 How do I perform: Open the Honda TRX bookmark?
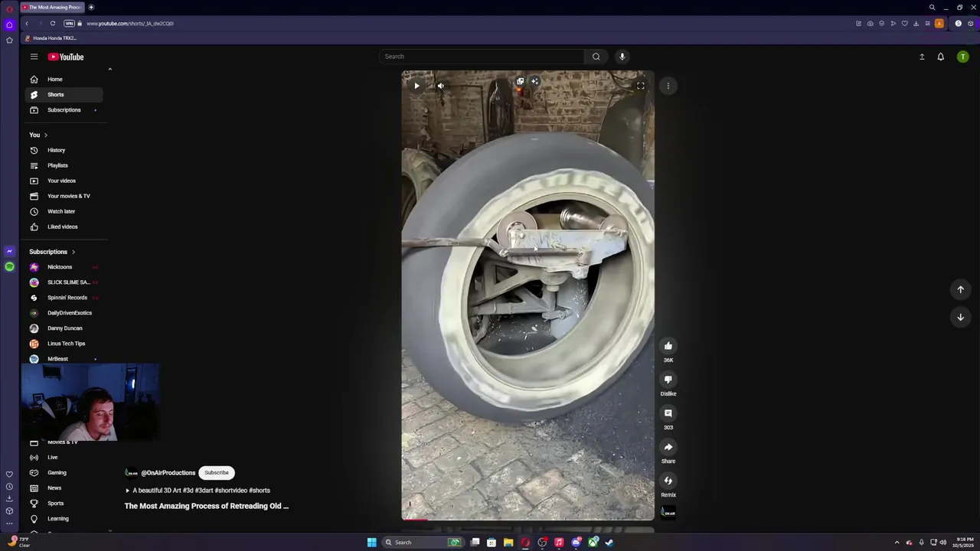[51, 38]
